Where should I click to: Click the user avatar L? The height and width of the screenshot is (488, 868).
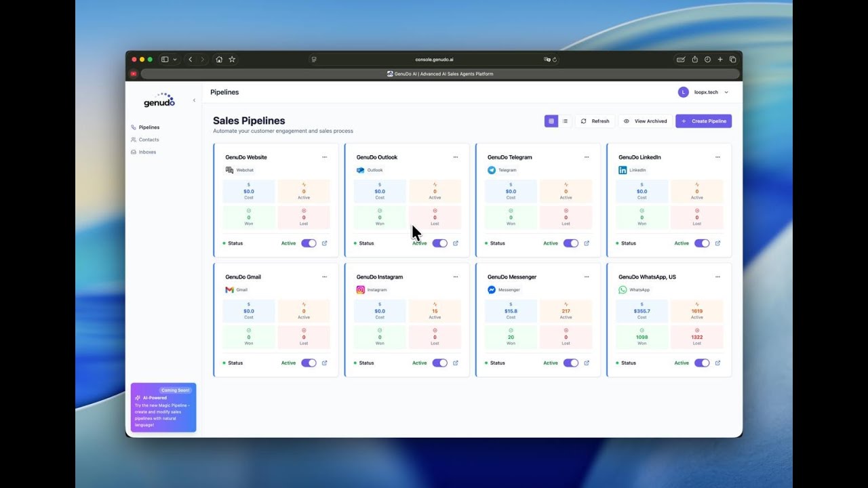[683, 92]
